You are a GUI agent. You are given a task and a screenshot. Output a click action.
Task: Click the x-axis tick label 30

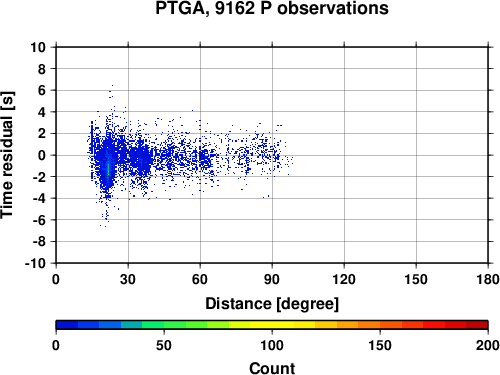pyautogui.click(x=128, y=279)
